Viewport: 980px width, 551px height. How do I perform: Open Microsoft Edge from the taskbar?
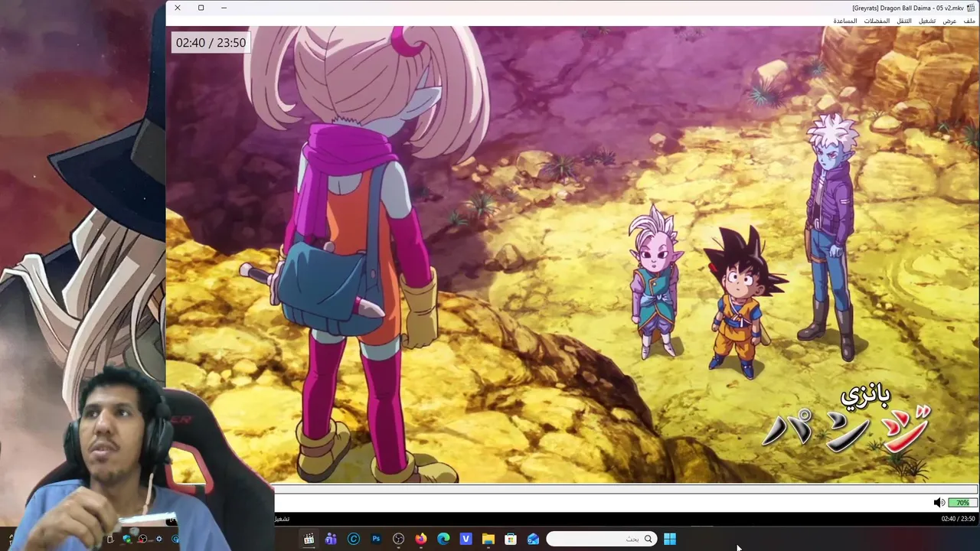(443, 539)
